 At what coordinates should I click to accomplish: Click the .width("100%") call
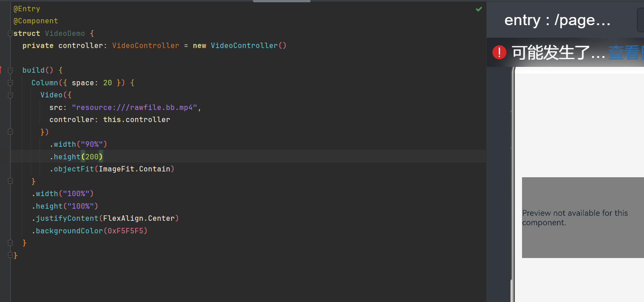[63, 194]
